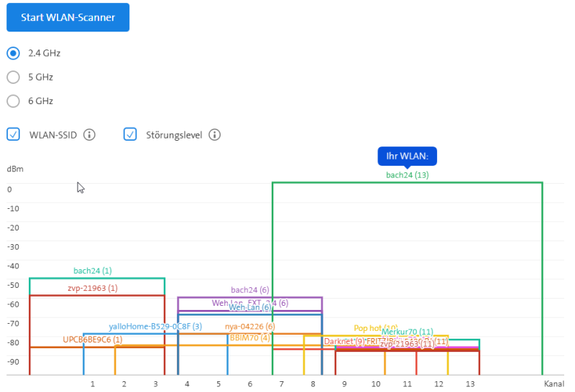Click channel 13 on the Kanal axis

pos(470,384)
